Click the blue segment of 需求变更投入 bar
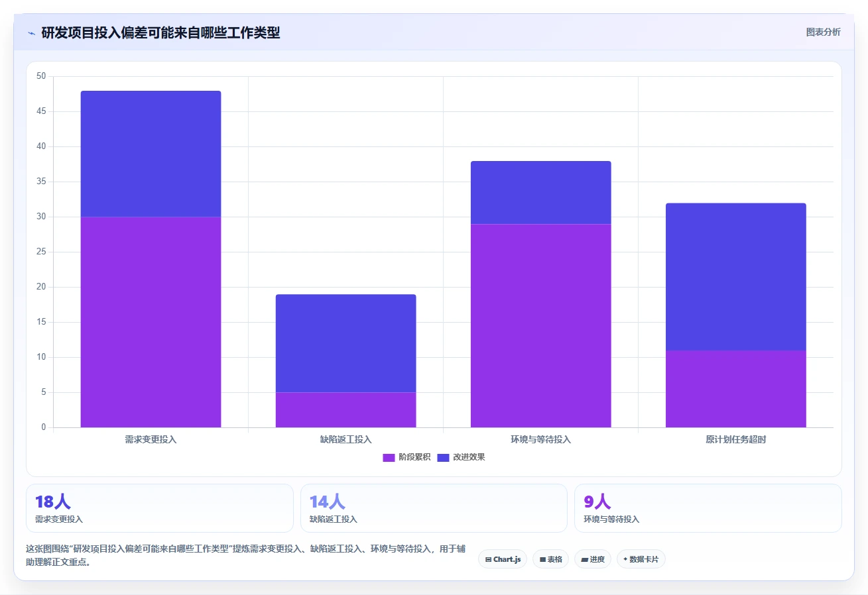This screenshot has width=868, height=595. click(x=151, y=154)
